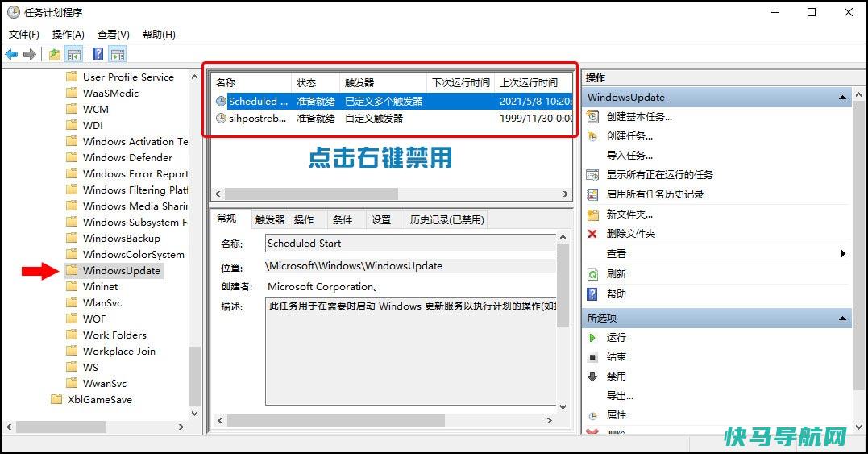Image resolution: width=868 pixels, height=454 pixels.
Task: Click the Back arrow toolbar icon
Action: 11,54
